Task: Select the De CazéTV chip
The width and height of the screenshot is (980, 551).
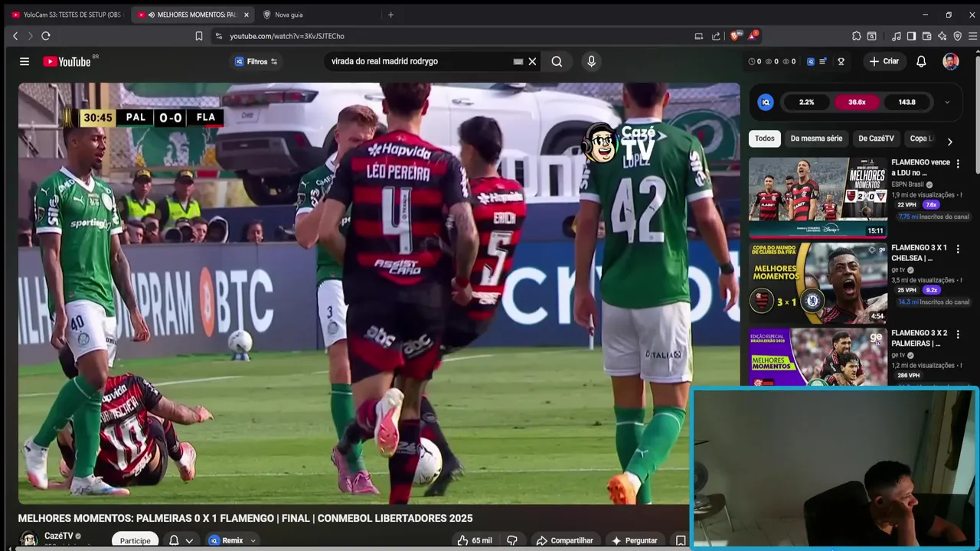Action: point(876,139)
